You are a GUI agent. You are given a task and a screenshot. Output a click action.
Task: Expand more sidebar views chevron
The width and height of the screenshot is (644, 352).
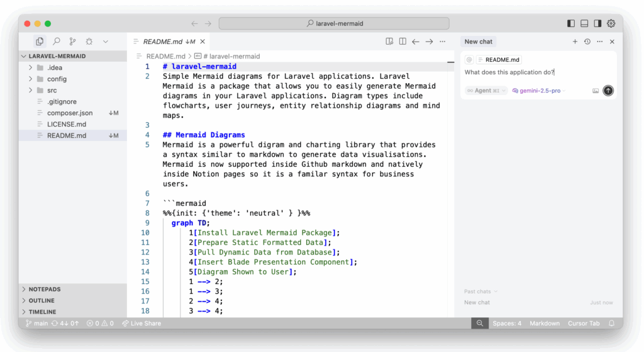106,41
